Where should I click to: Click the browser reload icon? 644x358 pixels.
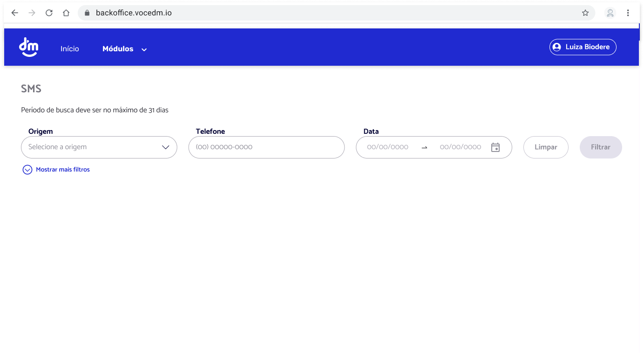(x=49, y=13)
